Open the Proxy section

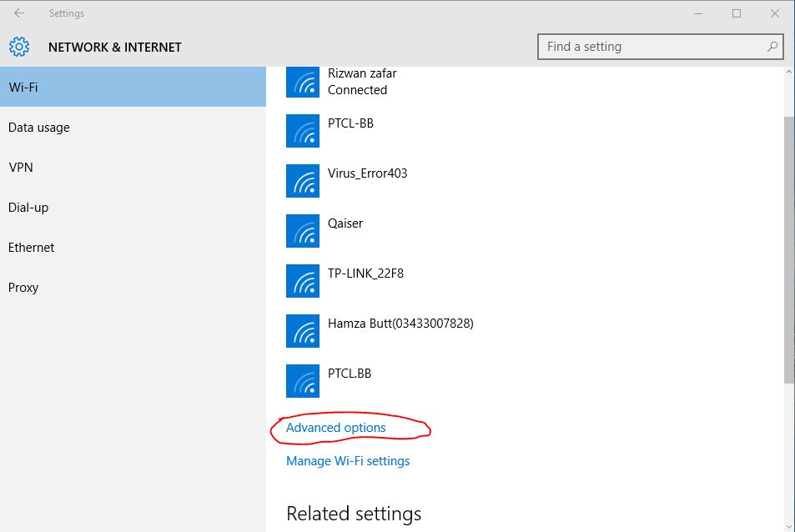[x=133, y=288]
